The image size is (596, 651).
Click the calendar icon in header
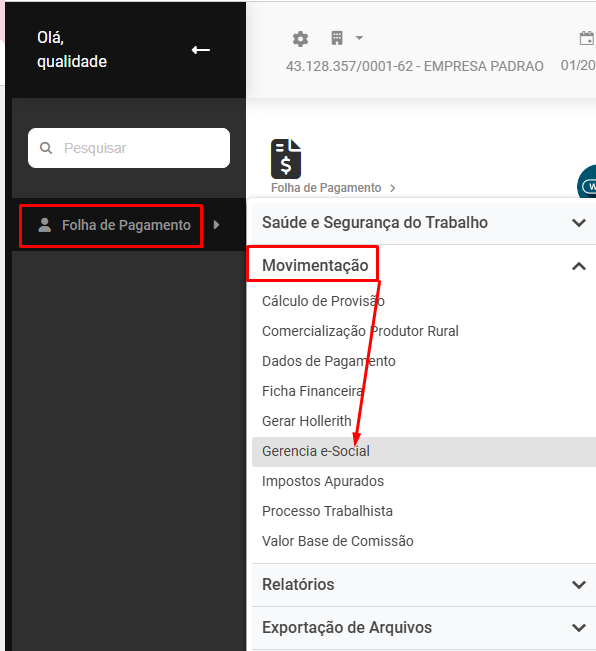click(x=587, y=38)
